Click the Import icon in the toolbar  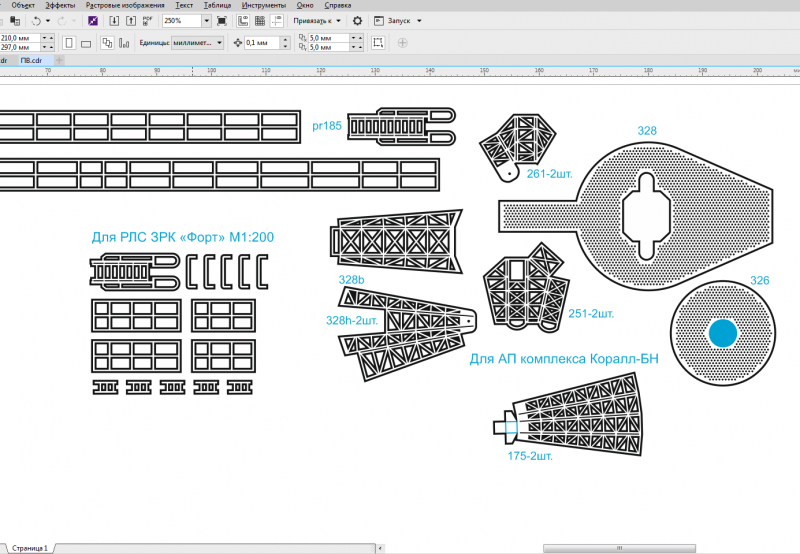(x=115, y=20)
